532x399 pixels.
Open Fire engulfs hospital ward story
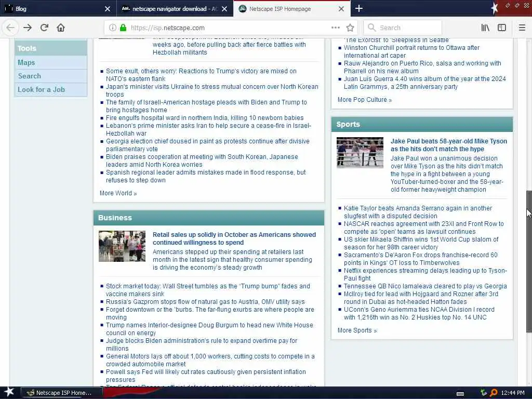point(205,118)
